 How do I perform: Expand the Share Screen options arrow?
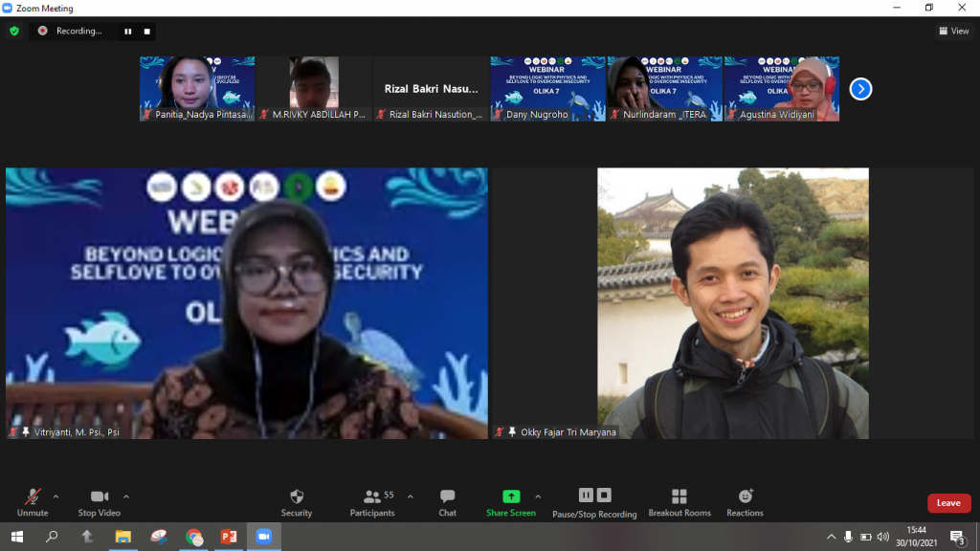pos(538,496)
